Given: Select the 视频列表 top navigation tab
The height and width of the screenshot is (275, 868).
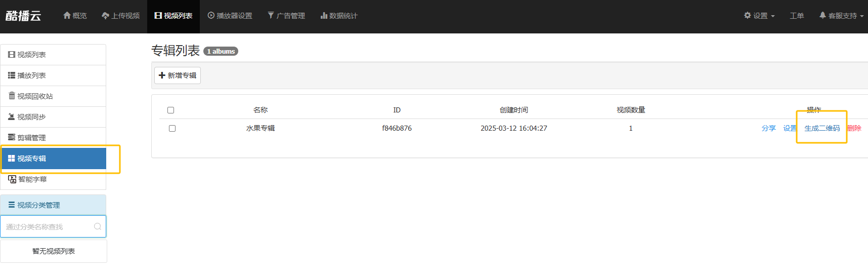Looking at the screenshot, I should tap(173, 16).
